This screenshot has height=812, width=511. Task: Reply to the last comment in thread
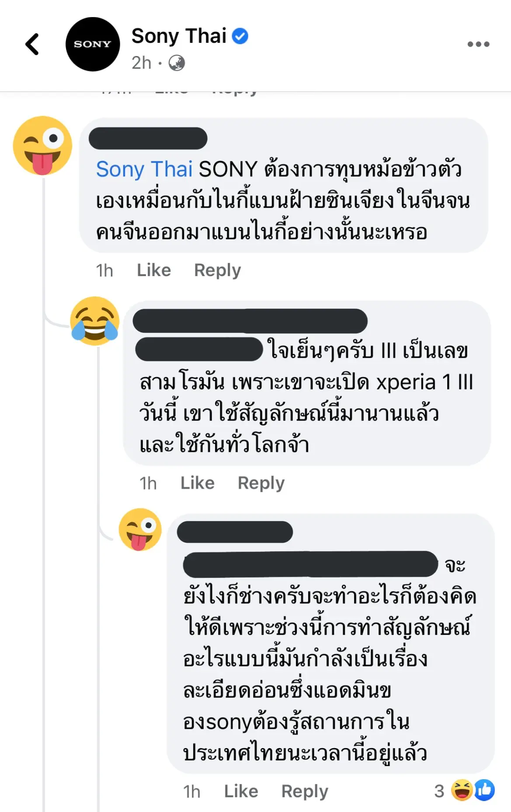coord(305,791)
